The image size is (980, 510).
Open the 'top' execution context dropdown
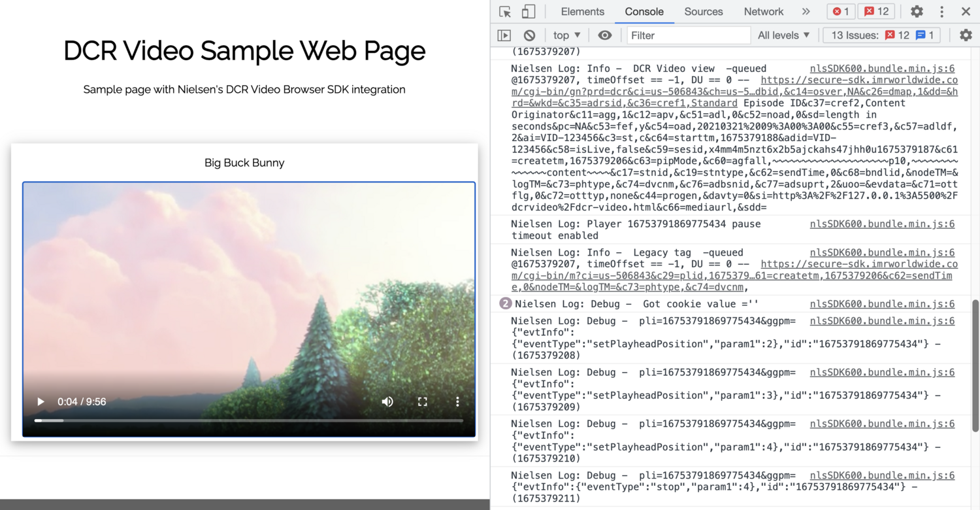coord(566,35)
